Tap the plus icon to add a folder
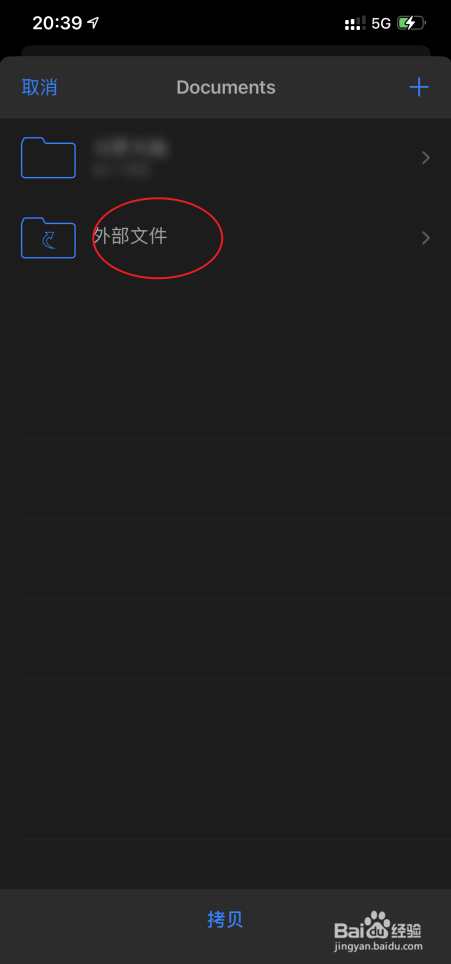 point(419,87)
